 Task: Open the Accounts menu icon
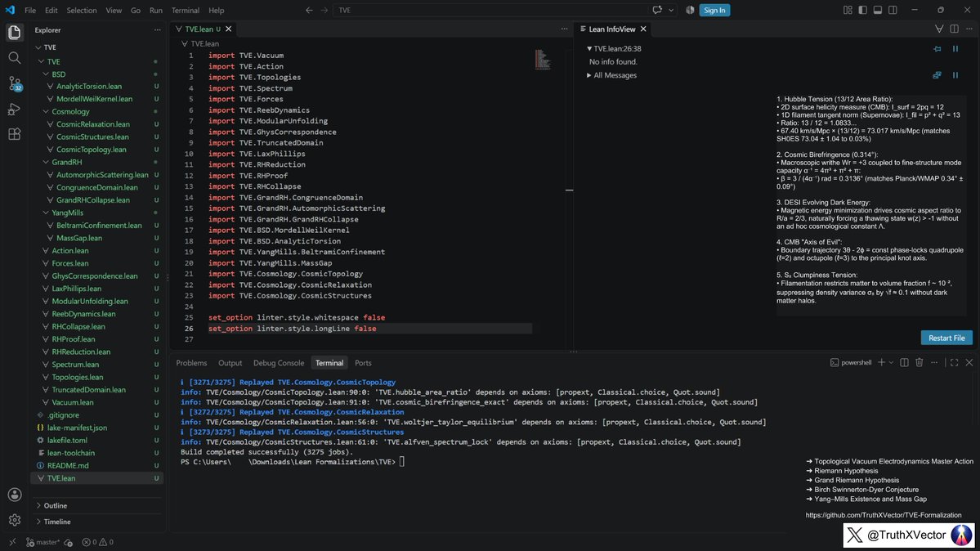coord(15,495)
